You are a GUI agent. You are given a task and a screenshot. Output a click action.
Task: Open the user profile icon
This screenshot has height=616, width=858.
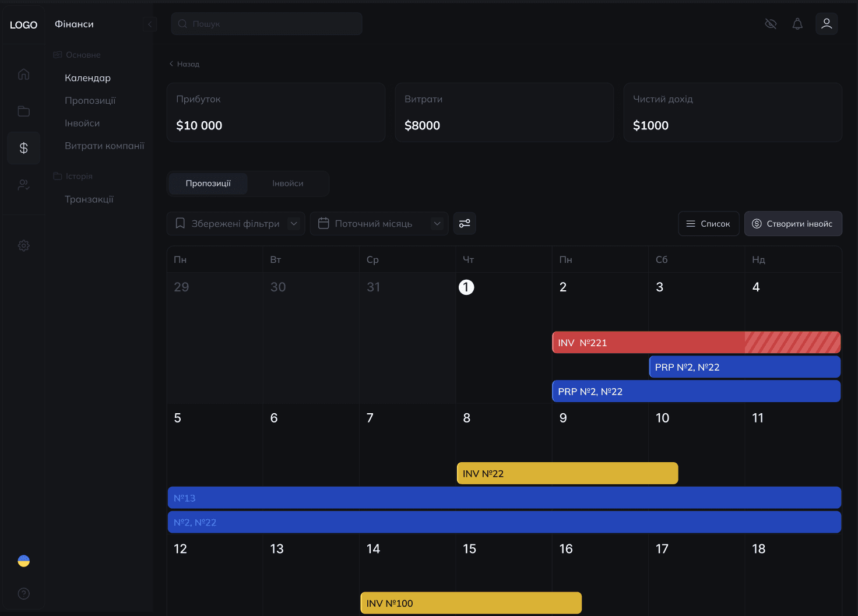[x=826, y=24]
